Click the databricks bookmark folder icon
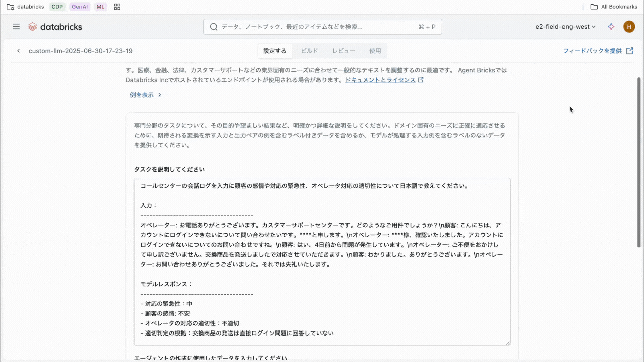644x362 pixels. coord(10,7)
